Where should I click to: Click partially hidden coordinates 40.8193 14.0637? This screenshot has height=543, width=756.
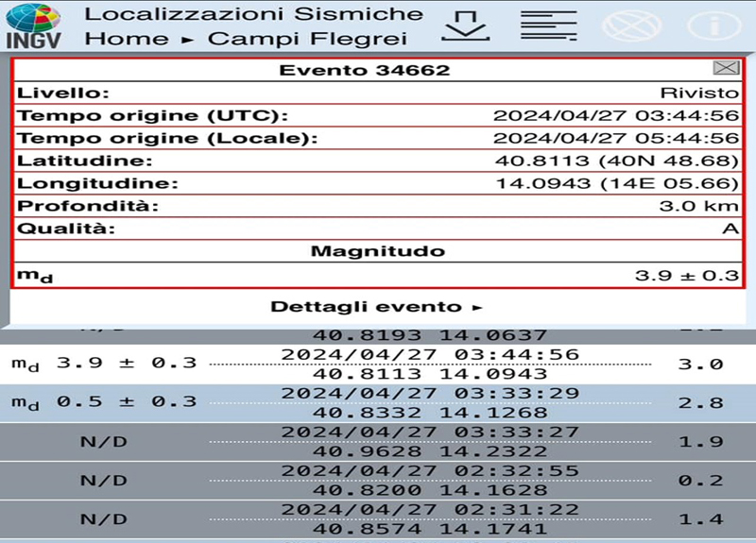[x=430, y=335]
